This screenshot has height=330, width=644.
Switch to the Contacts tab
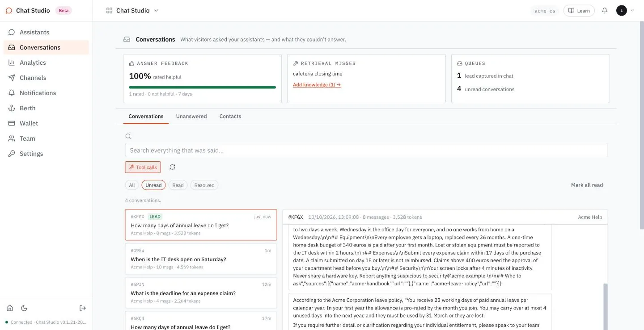tap(230, 116)
